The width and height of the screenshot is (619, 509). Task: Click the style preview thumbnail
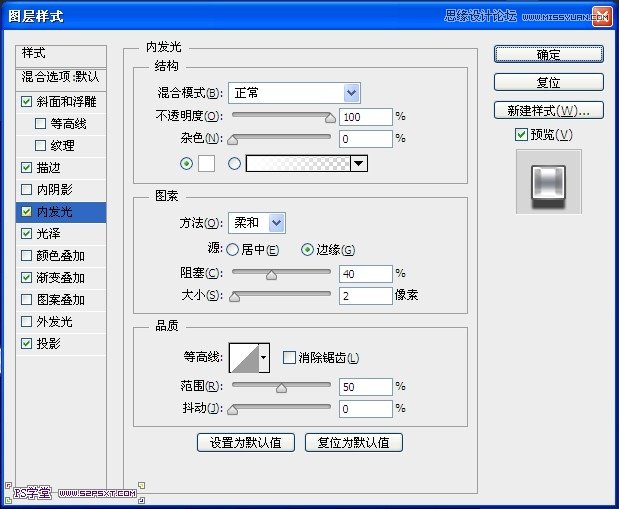click(549, 182)
